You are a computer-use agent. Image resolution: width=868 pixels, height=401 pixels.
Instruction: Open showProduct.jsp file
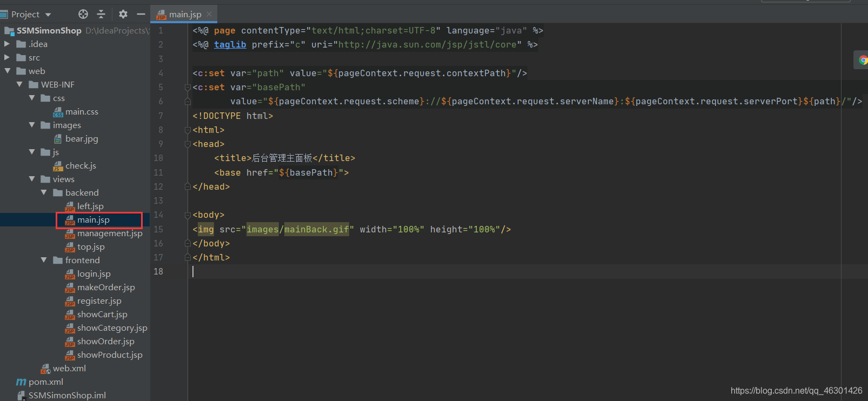tap(109, 355)
